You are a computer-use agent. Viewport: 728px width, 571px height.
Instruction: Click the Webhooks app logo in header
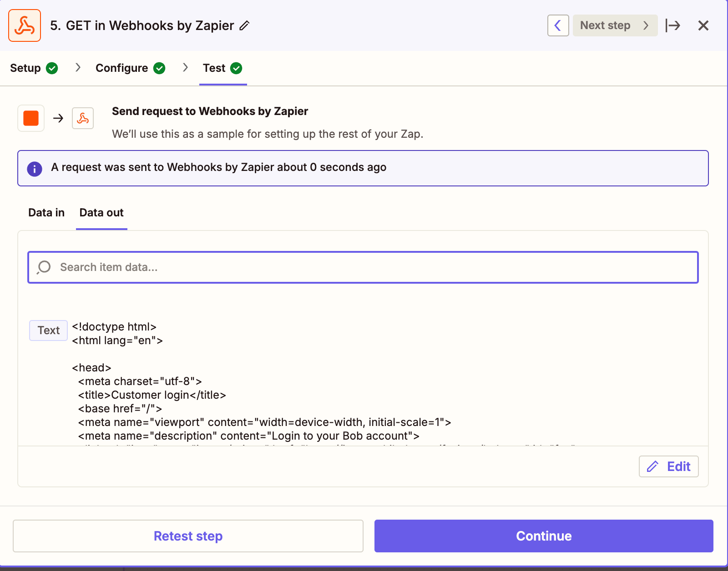25,25
